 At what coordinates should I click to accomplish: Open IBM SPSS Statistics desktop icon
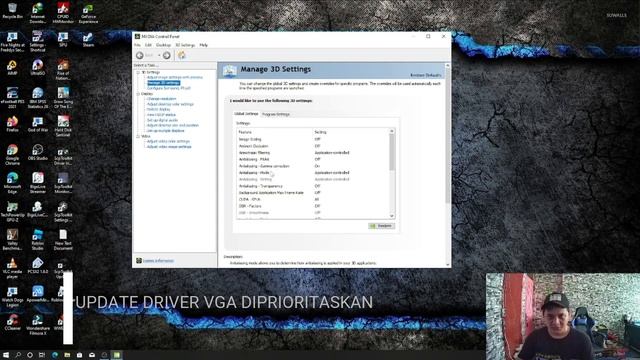(38, 98)
